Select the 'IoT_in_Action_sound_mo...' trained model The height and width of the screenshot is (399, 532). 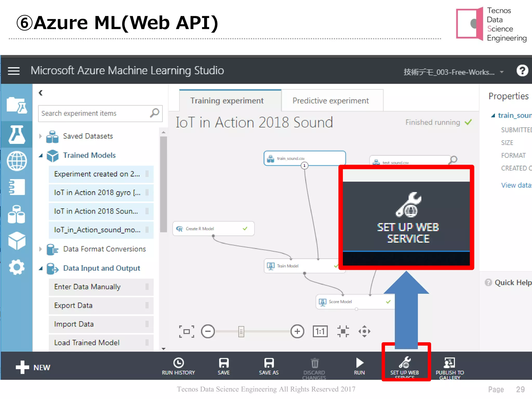(101, 230)
